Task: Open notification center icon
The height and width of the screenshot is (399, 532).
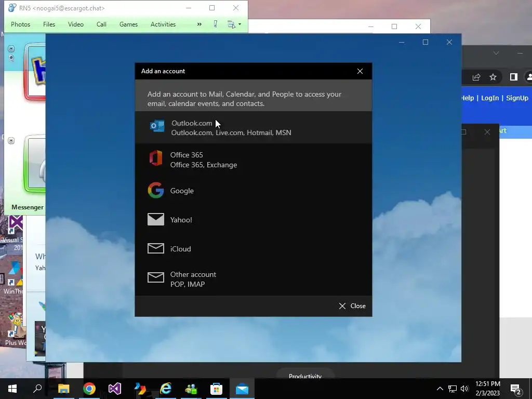Action: tap(516, 389)
